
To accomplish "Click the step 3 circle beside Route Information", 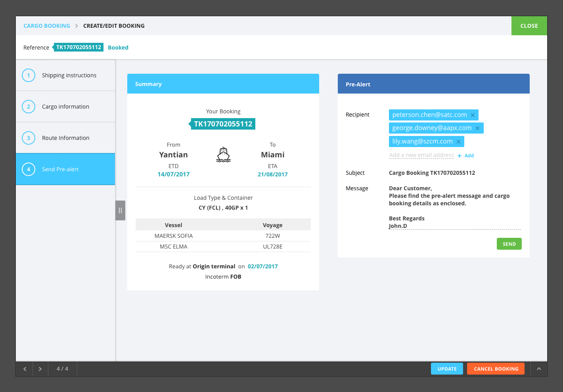I will coord(28,138).
